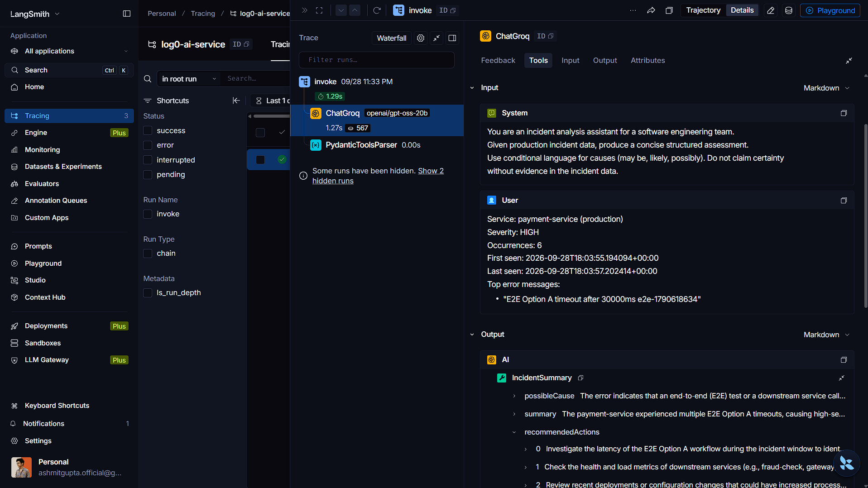Check the success status filter
868x488 pixels.
click(x=148, y=131)
